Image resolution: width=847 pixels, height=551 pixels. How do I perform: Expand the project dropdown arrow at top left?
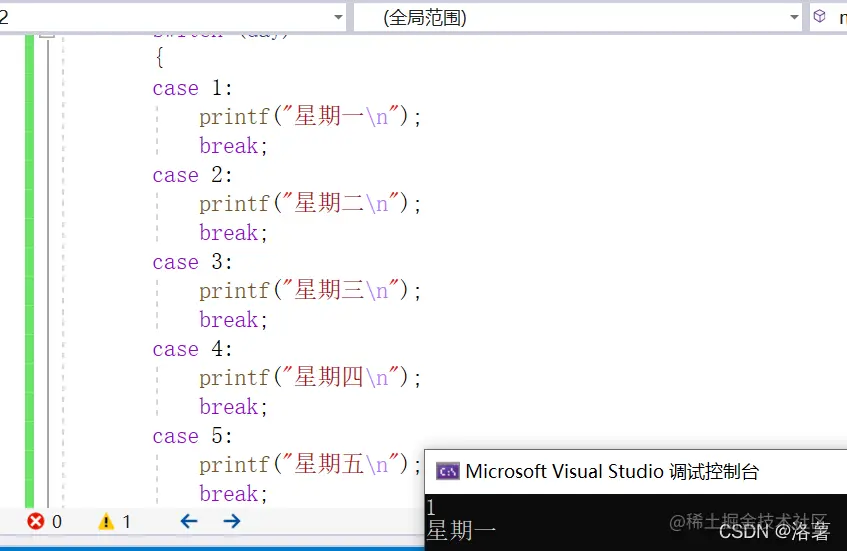pos(338,17)
